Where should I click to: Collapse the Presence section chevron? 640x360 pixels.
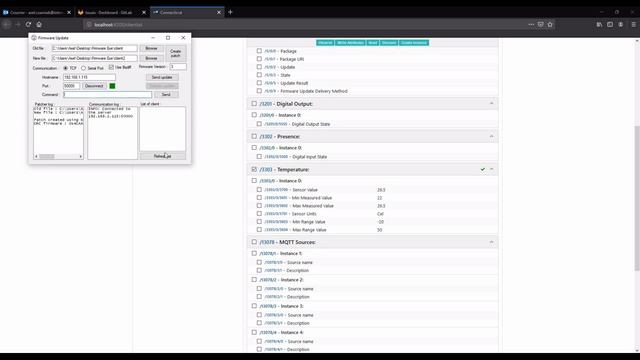[491, 136]
